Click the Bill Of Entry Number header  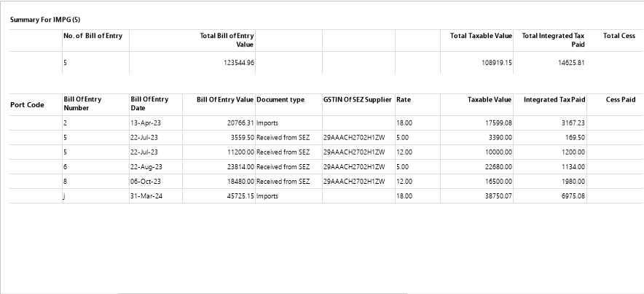tap(82, 104)
